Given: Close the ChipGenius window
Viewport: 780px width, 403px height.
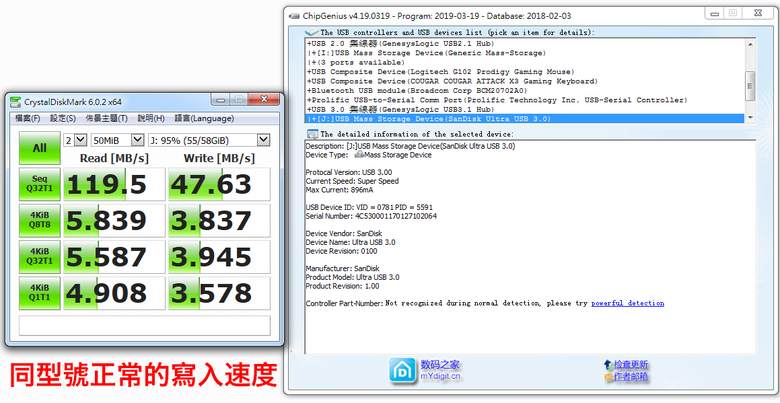Looking at the screenshot, I should (x=757, y=13).
